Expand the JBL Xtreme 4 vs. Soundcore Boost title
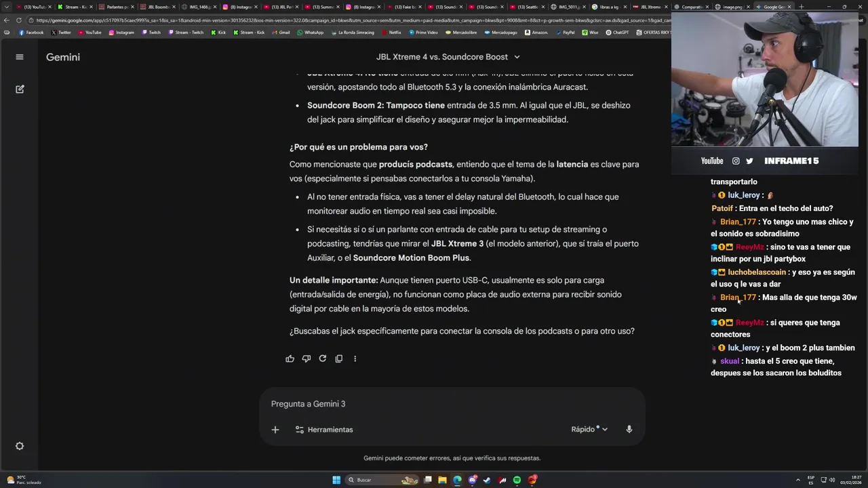868x488 pixels. point(448,57)
